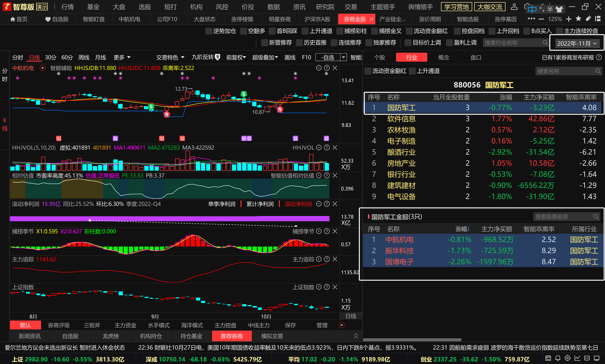The height and width of the screenshot is (364, 605).
Task: Click into the 搜索股票名称 search field
Action: click(566, 217)
